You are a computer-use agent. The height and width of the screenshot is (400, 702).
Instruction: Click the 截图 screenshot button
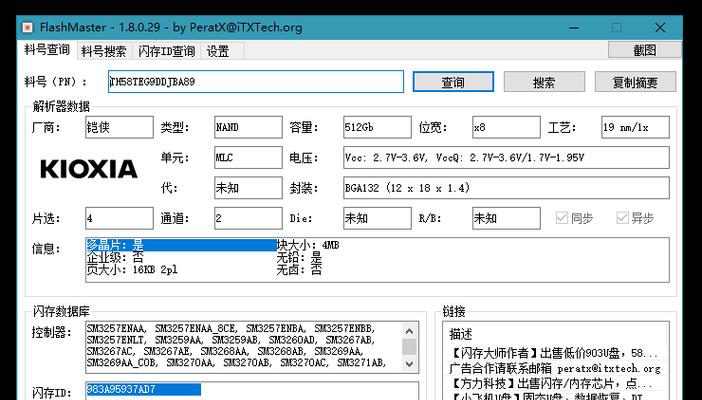pyautogui.click(x=644, y=50)
